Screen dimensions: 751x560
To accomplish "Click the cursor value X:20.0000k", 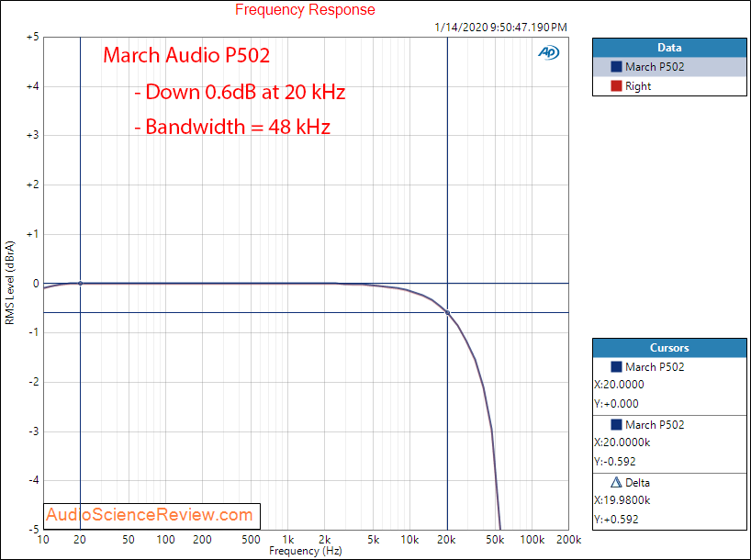I will click(x=622, y=442).
